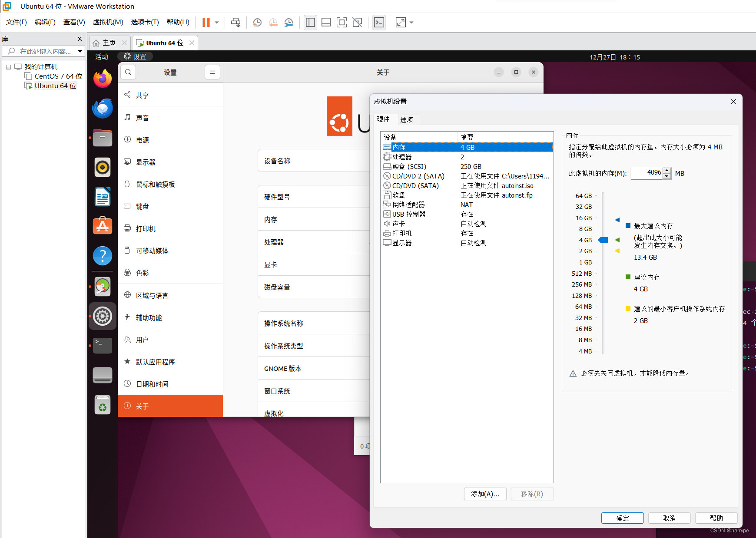The height and width of the screenshot is (538, 756).
Task: Open the console view icon
Action: click(x=379, y=22)
